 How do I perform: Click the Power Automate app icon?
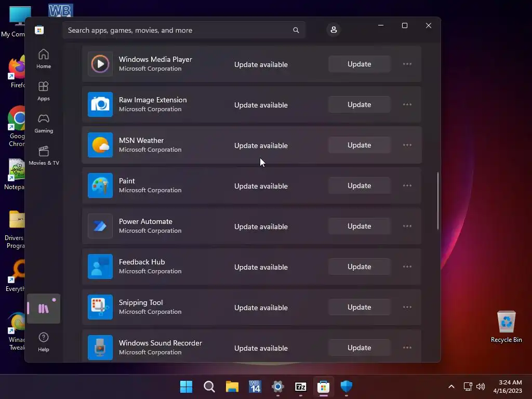coord(100,226)
